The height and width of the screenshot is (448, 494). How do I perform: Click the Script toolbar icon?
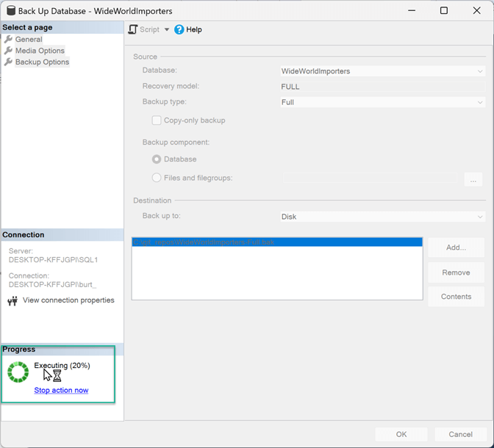133,29
